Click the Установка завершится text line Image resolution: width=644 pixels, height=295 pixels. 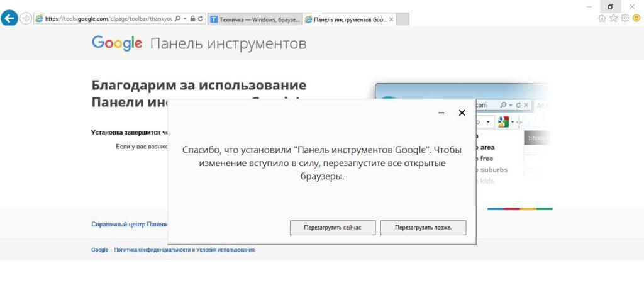[x=130, y=133]
